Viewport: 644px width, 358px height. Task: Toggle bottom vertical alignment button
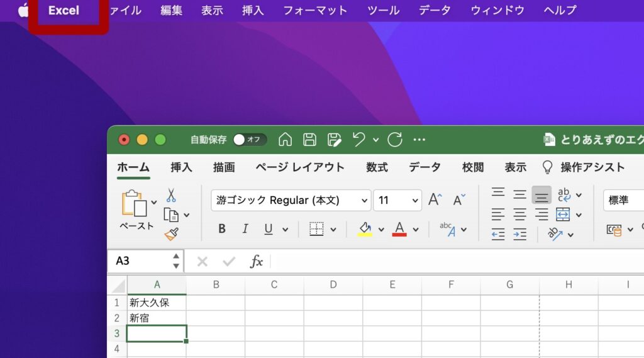click(541, 195)
